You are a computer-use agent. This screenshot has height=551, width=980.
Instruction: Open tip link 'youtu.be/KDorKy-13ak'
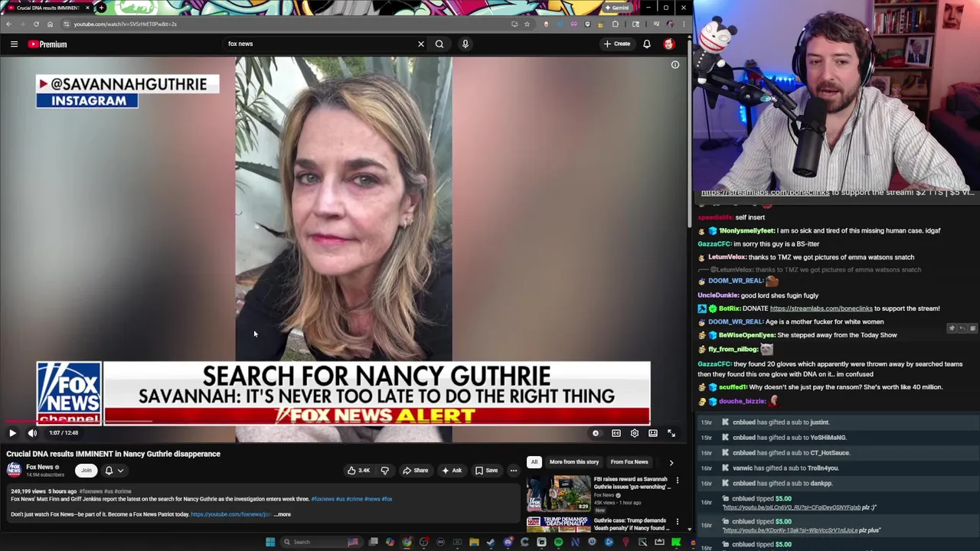(x=790, y=530)
